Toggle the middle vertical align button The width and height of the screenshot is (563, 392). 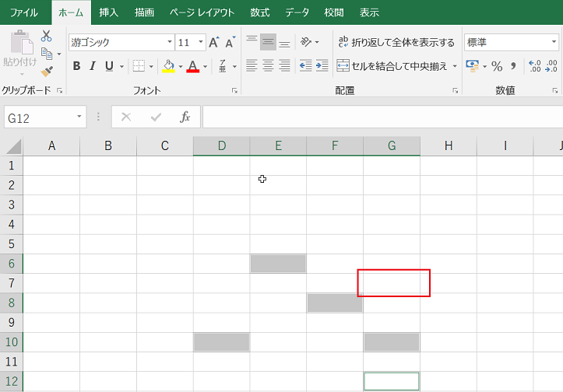[x=268, y=42]
